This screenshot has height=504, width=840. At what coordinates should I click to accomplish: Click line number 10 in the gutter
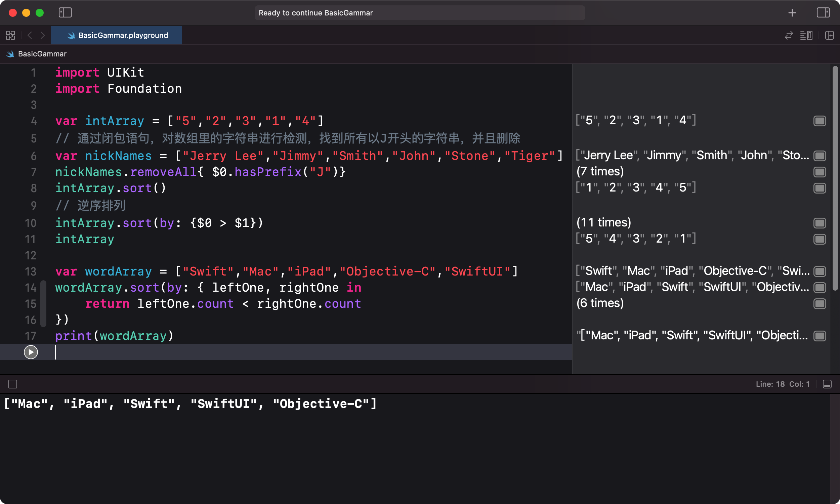[x=31, y=223]
